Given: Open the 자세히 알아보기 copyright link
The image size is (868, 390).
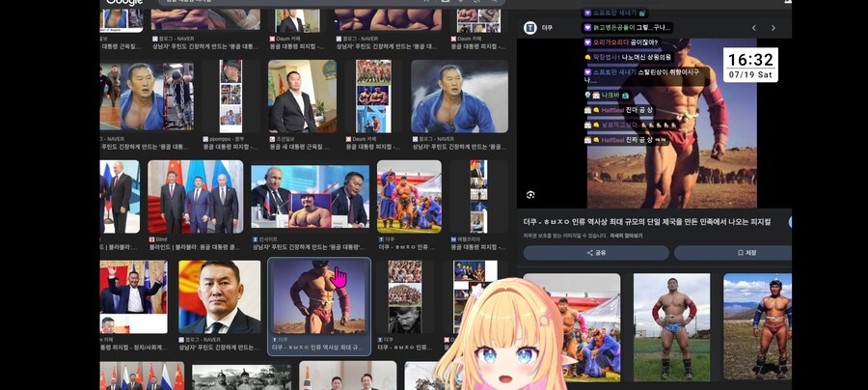Looking at the screenshot, I should pyautogui.click(x=626, y=236).
